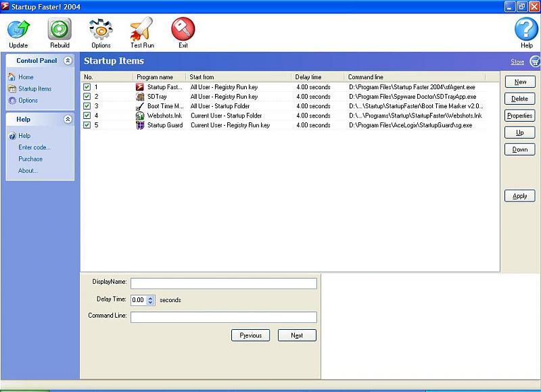Screen dimensions: 541x392
Task: Click 'All User - Startup Folder' cell
Action: point(220,106)
